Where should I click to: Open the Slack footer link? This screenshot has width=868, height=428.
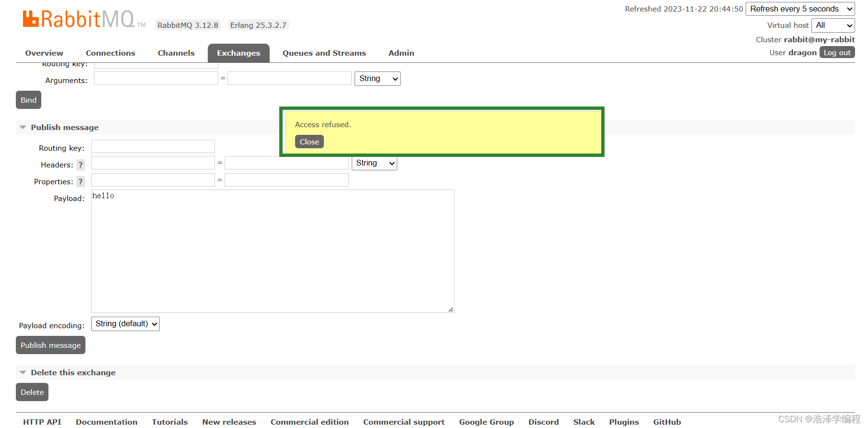tap(584, 422)
